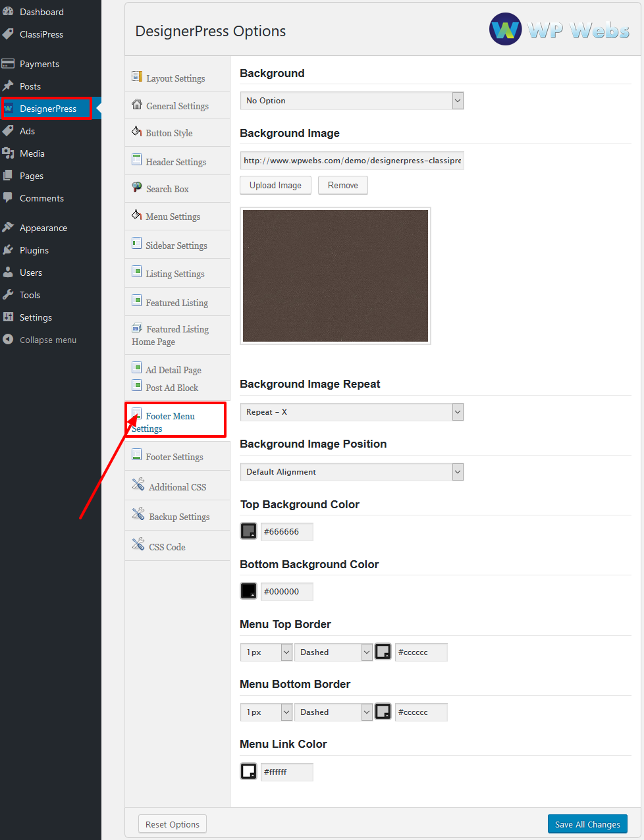Click the #666666 color value field

coord(287,532)
